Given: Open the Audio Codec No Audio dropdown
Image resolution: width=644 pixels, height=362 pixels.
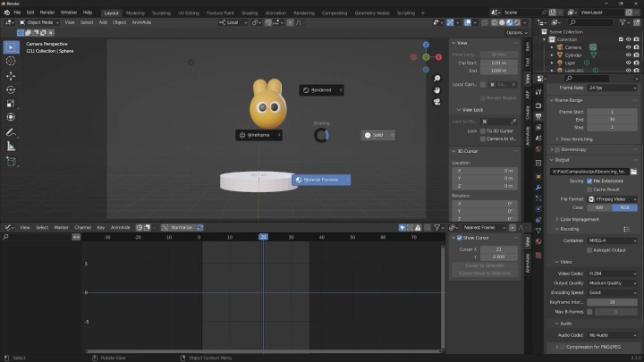Looking at the screenshot, I should click(612, 335).
